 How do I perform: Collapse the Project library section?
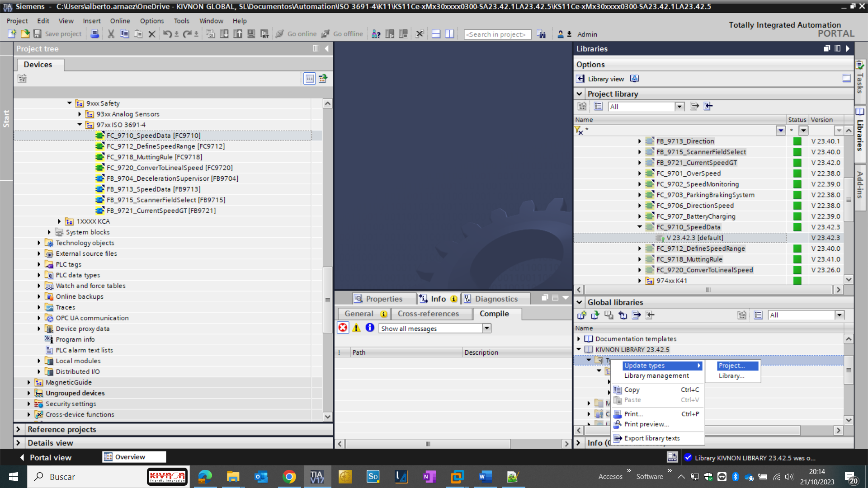tap(579, 94)
